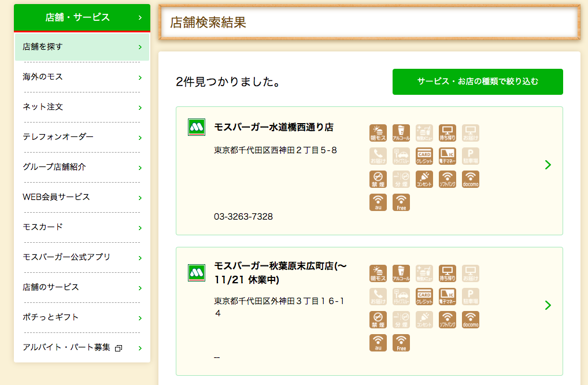The width and height of the screenshot is (588, 385).
Task: Click the au Wi-Fi icon for 秋葉原末広町店
Action: pyautogui.click(x=378, y=343)
